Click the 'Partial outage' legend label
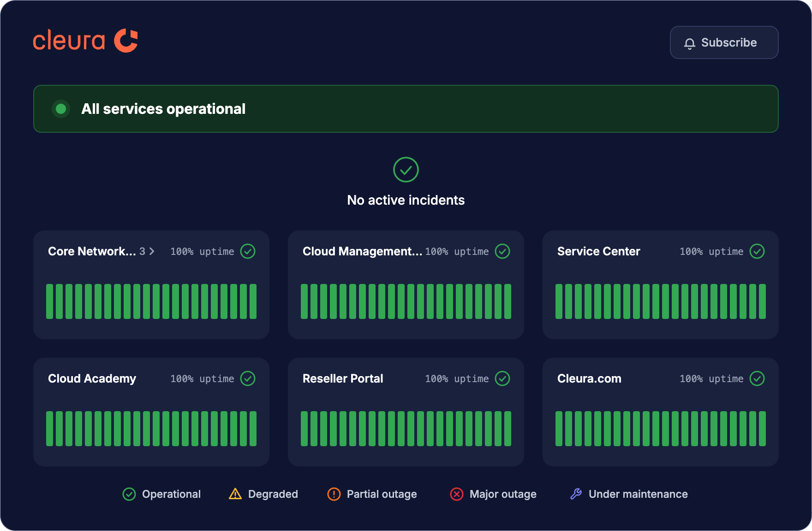 [x=382, y=494]
